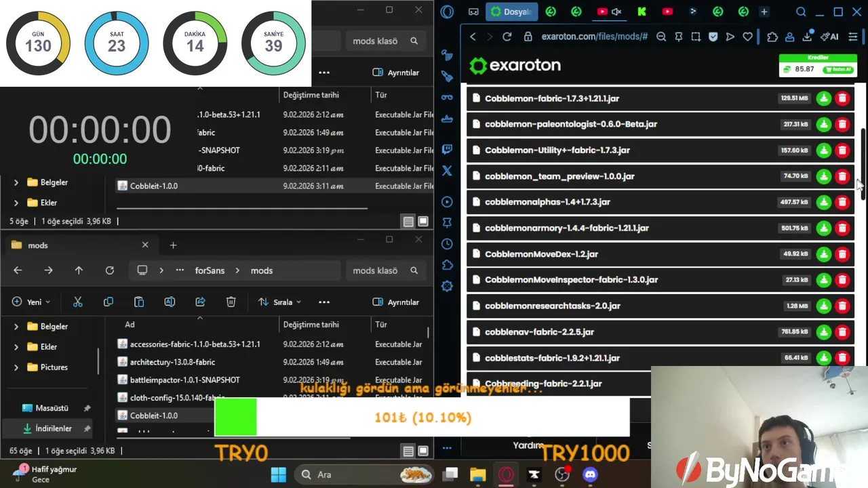
Task: Open See more (…) in mods window toolbar
Action: 324,302
